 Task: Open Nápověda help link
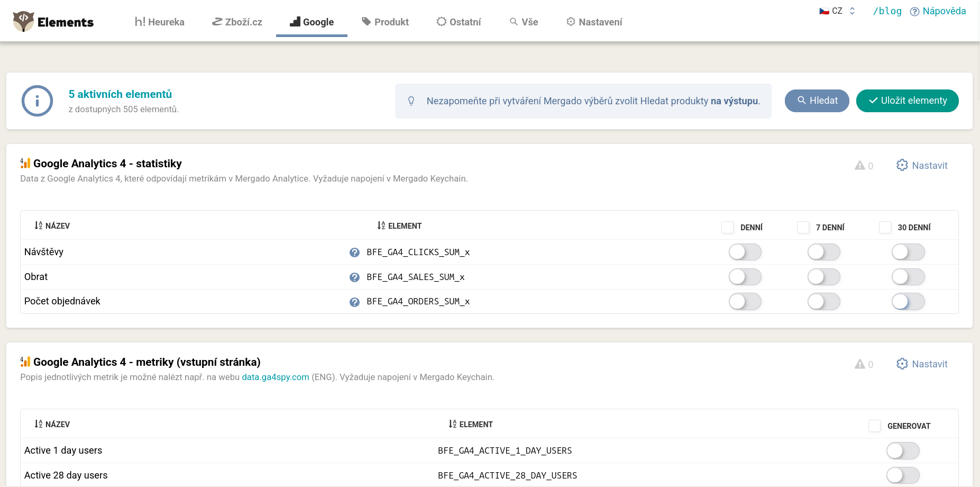pyautogui.click(x=938, y=11)
